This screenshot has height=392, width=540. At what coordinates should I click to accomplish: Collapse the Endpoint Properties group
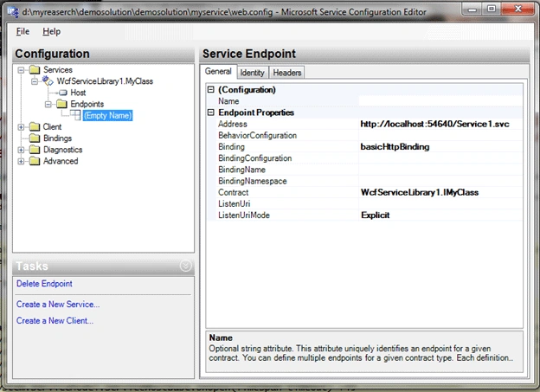(x=211, y=112)
